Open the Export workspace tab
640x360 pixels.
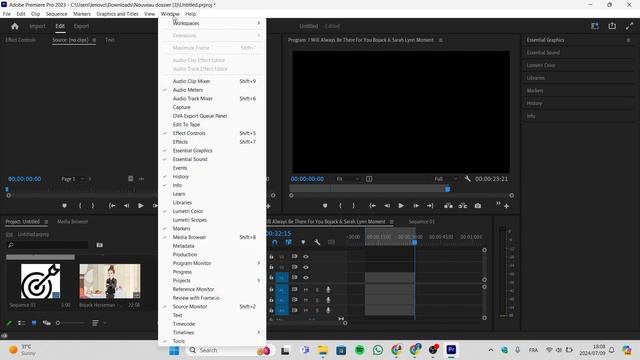point(81,26)
